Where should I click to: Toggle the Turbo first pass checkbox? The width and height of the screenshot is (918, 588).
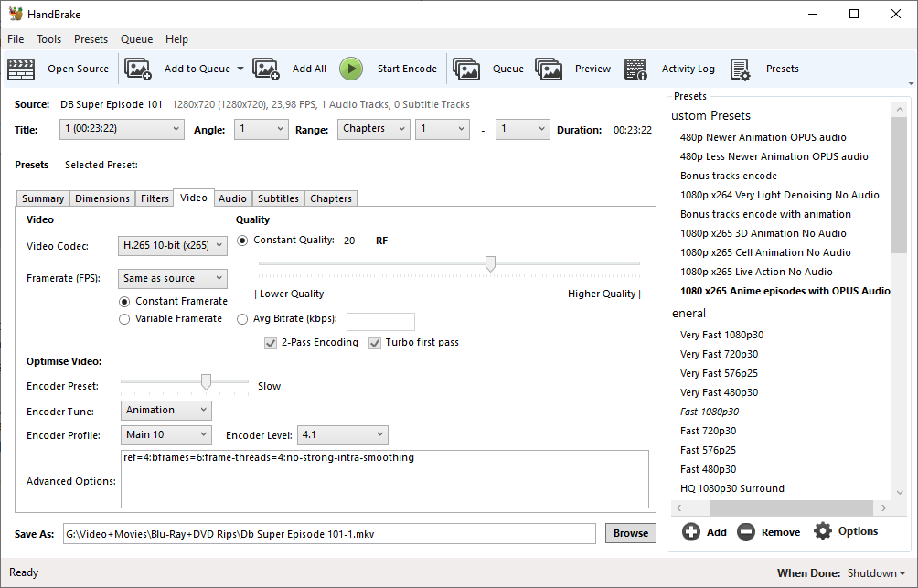375,343
